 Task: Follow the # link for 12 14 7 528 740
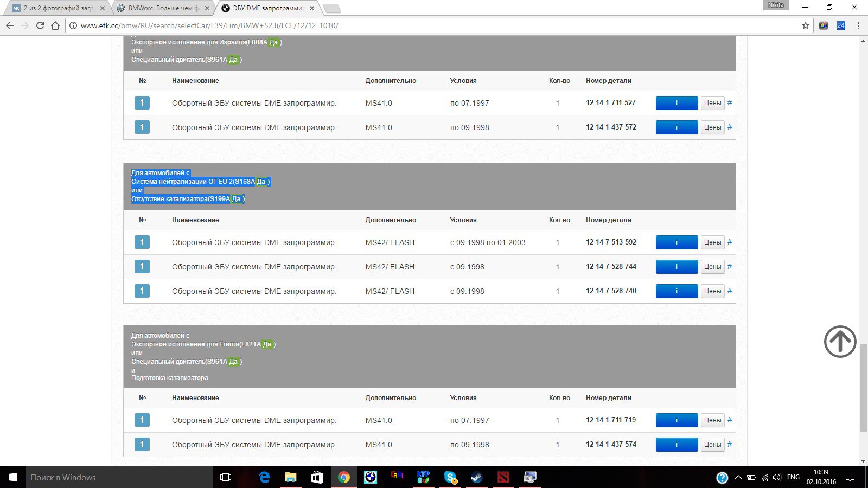(729, 291)
